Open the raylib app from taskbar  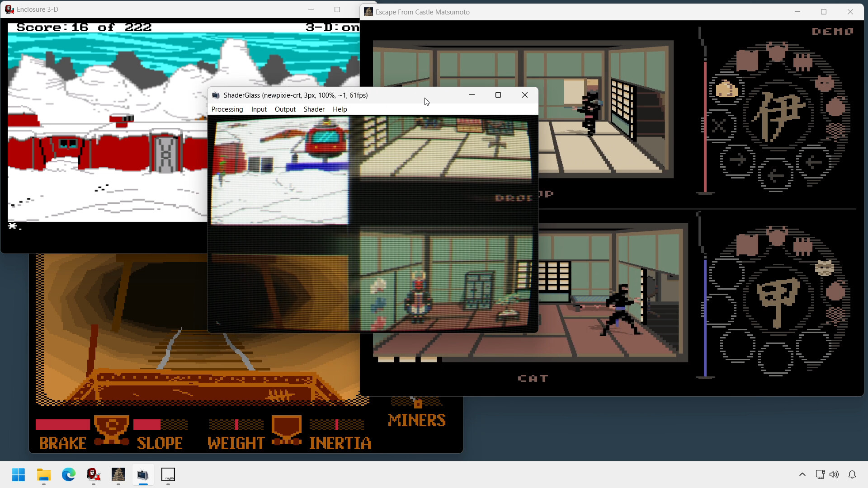coord(168,475)
